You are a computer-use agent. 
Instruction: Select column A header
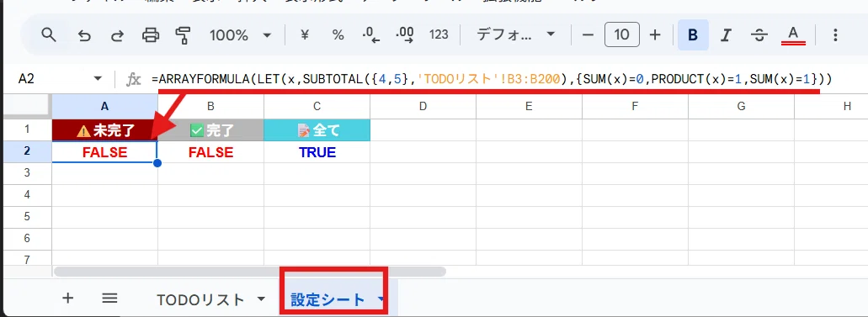pyautogui.click(x=104, y=107)
